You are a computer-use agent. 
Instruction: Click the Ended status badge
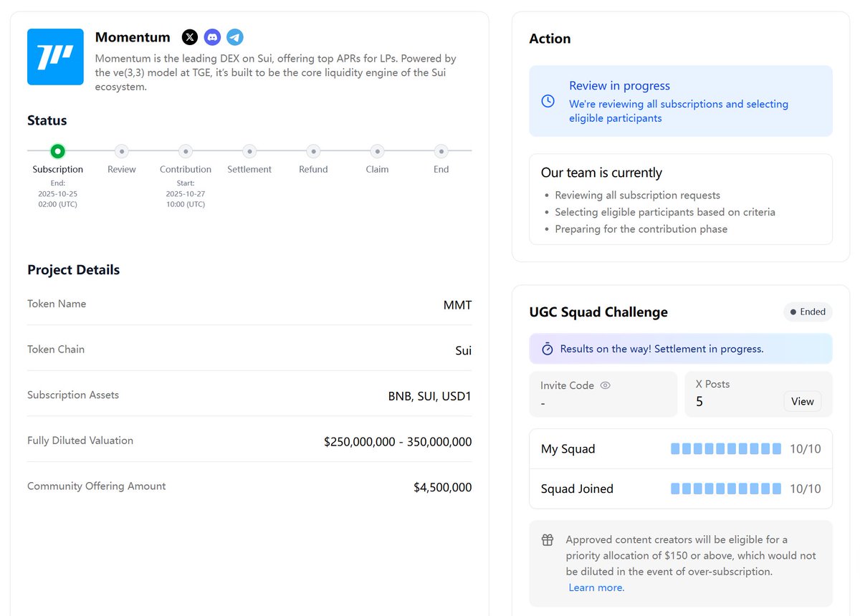click(808, 312)
